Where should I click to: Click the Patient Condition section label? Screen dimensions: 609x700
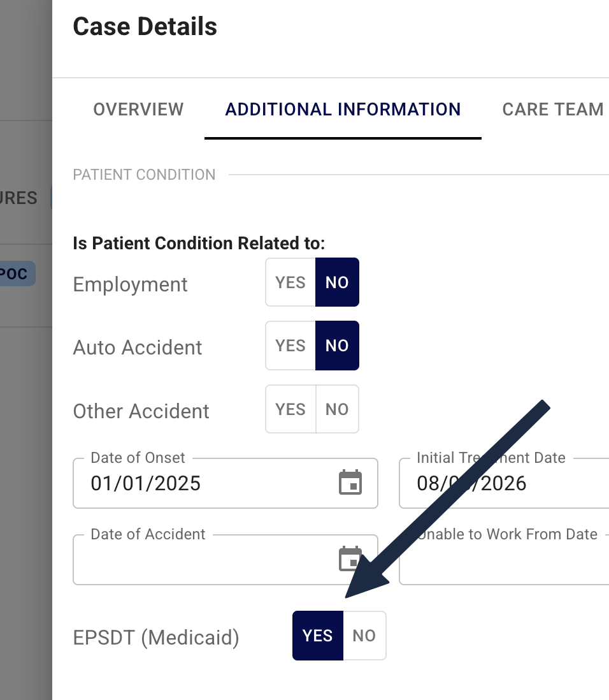click(144, 175)
